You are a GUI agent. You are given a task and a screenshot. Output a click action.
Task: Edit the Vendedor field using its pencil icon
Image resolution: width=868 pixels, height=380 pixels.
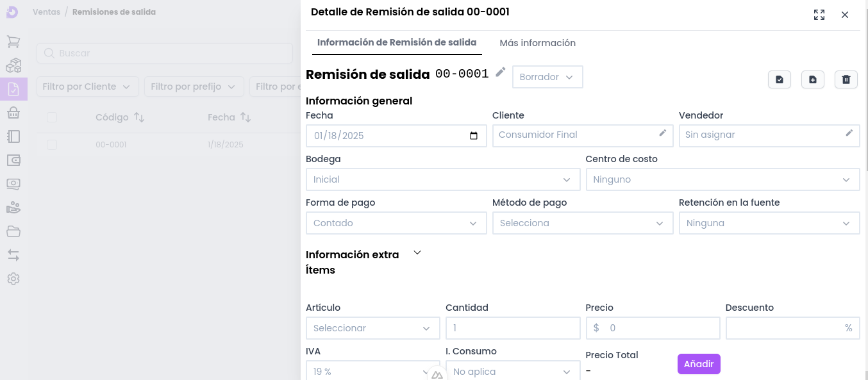pyautogui.click(x=849, y=133)
